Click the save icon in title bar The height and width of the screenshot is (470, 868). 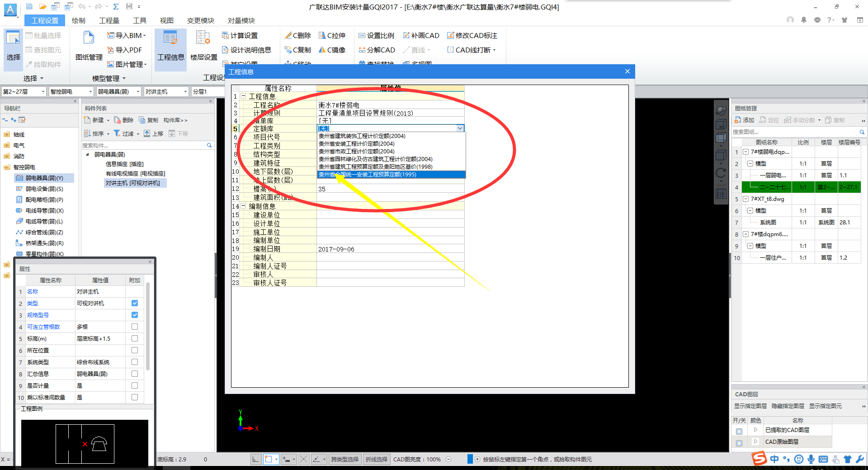click(129, 6)
